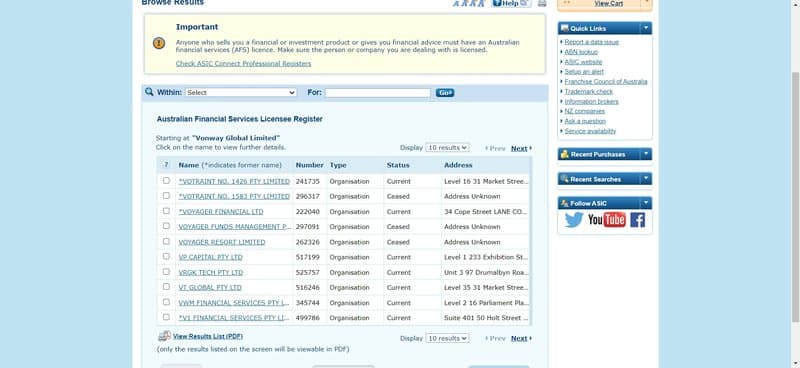Click the Quick Links panel header icon
The height and width of the screenshot is (368, 800).
point(564,29)
